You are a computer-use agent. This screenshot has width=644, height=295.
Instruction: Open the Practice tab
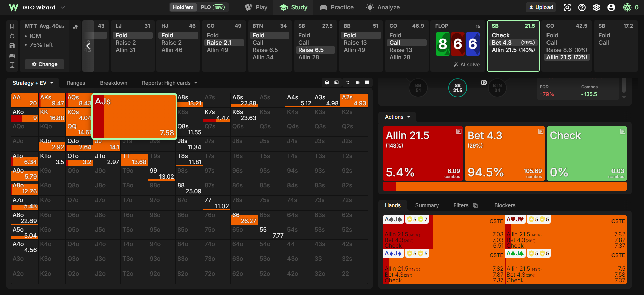[x=337, y=7]
